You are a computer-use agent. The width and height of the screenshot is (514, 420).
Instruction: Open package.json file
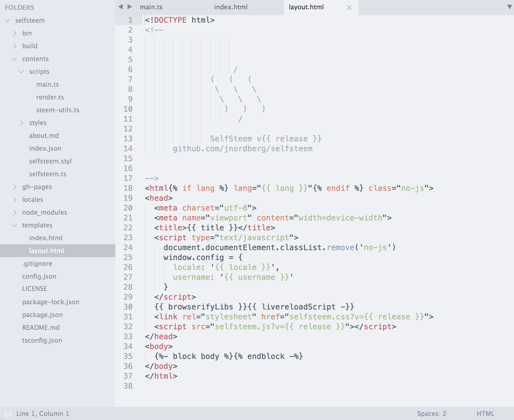click(42, 315)
